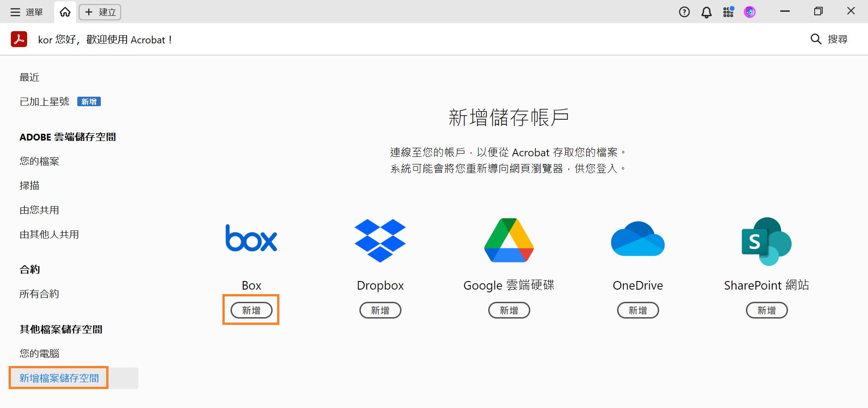Switch to the Home tab
This screenshot has height=408, width=868.
[x=64, y=11]
